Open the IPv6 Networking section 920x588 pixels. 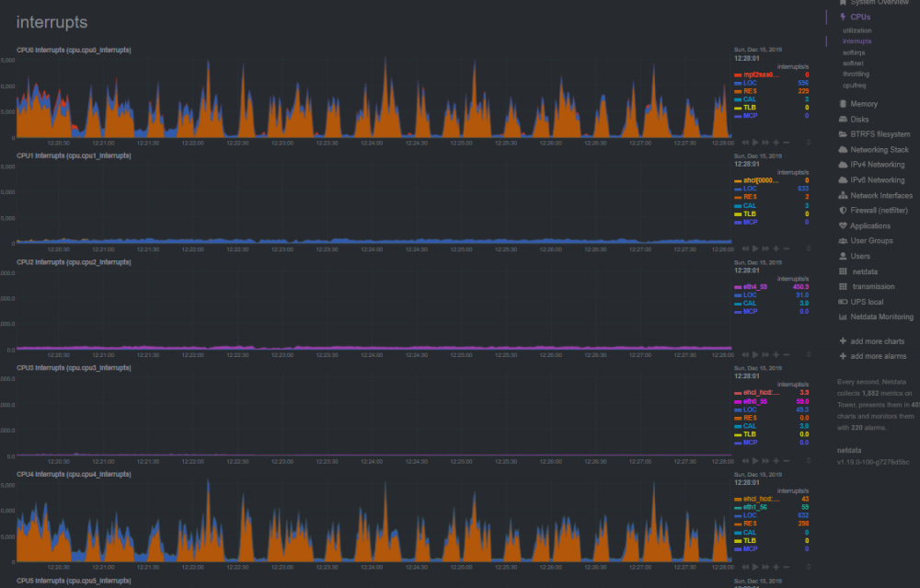[877, 180]
